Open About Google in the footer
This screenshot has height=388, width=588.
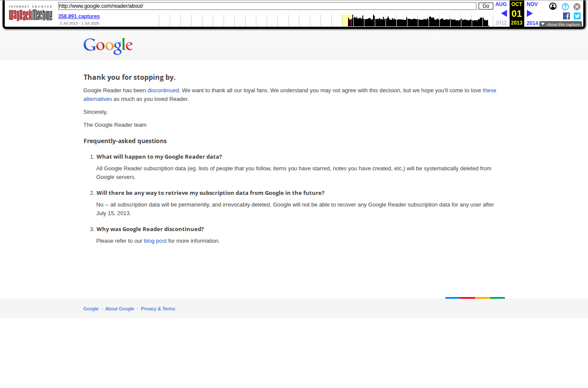point(120,309)
